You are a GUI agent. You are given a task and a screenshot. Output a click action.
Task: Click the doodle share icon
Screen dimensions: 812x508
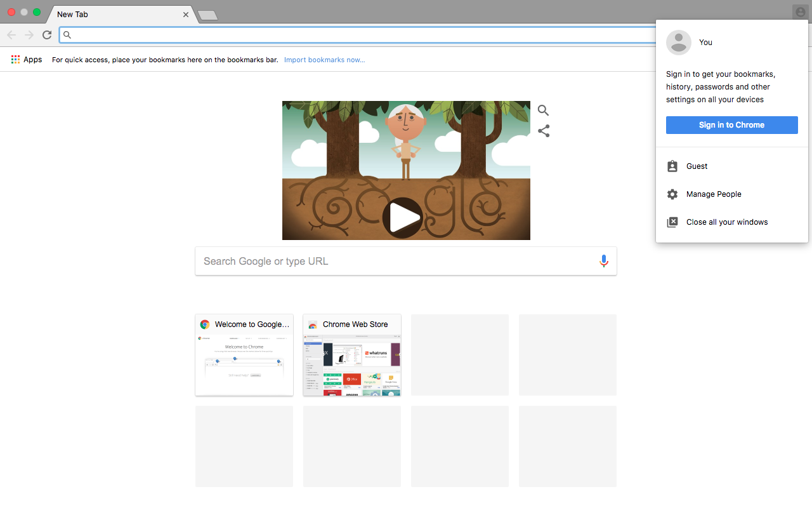(x=543, y=131)
